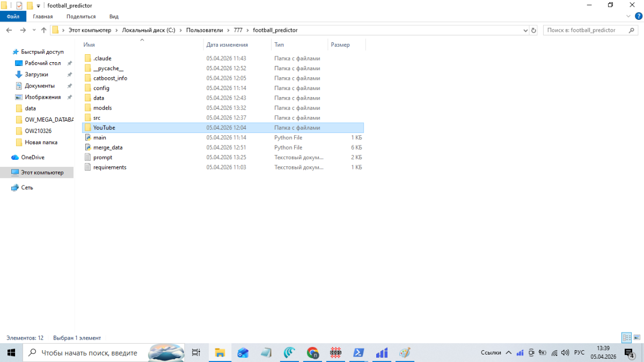Switch to large thumbnails view icon

636,338
